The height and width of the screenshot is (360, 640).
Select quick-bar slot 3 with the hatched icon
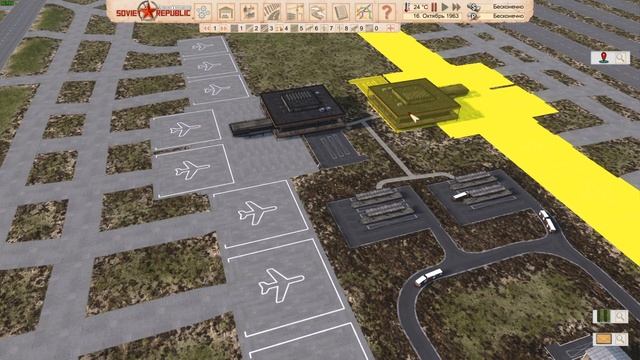(268, 28)
